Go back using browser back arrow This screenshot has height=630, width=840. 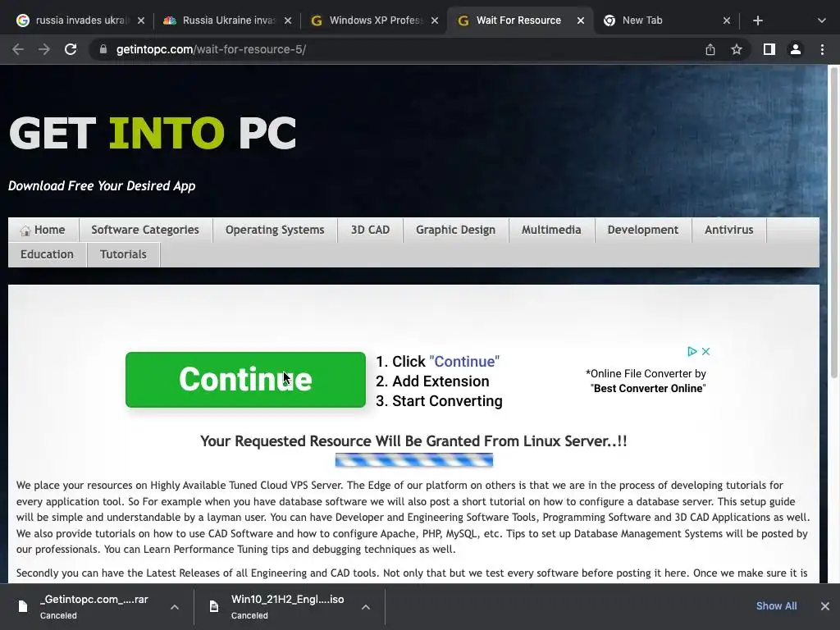coord(18,49)
